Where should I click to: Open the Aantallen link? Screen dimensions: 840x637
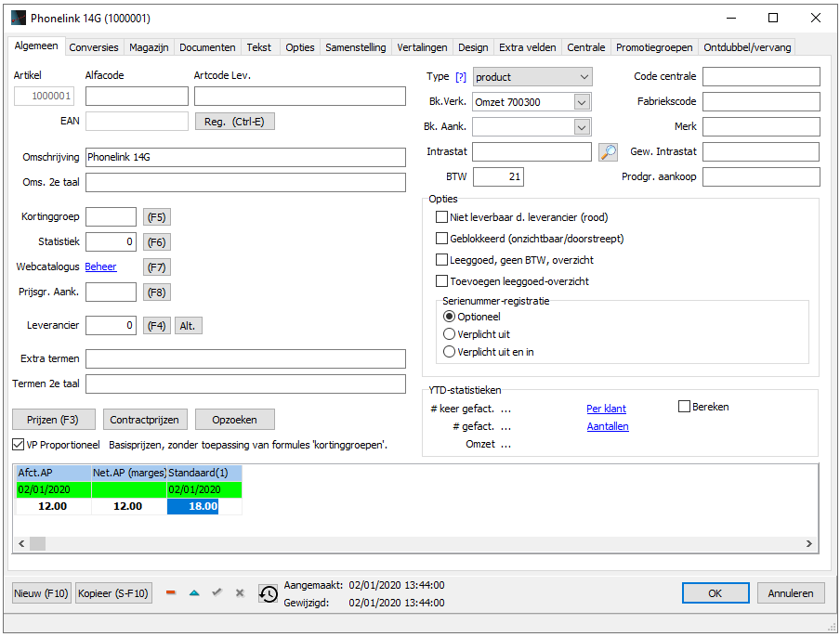coord(608,426)
